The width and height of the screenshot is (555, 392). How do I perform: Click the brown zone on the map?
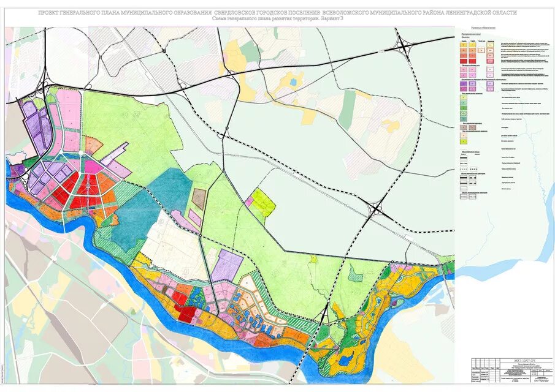coord(199,199)
